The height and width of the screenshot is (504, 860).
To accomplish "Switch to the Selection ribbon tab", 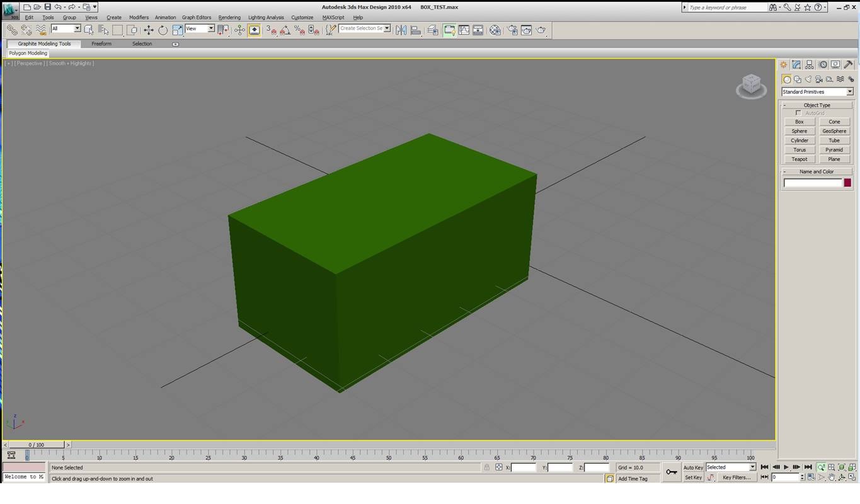I will pyautogui.click(x=142, y=44).
